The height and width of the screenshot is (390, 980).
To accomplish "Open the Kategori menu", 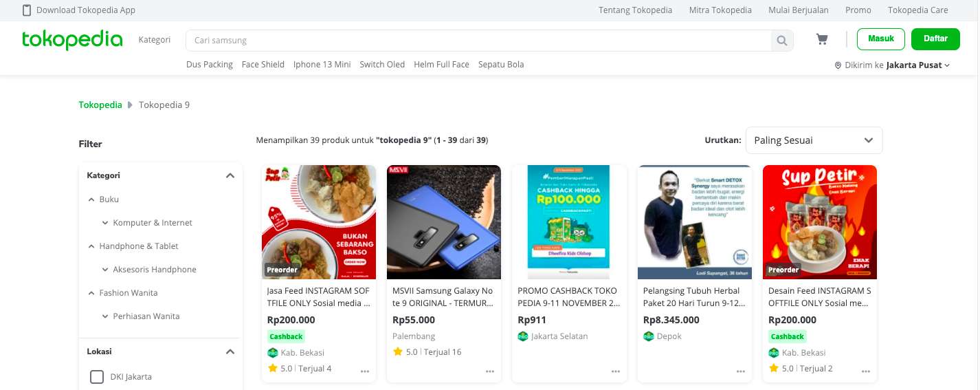I will click(x=155, y=40).
